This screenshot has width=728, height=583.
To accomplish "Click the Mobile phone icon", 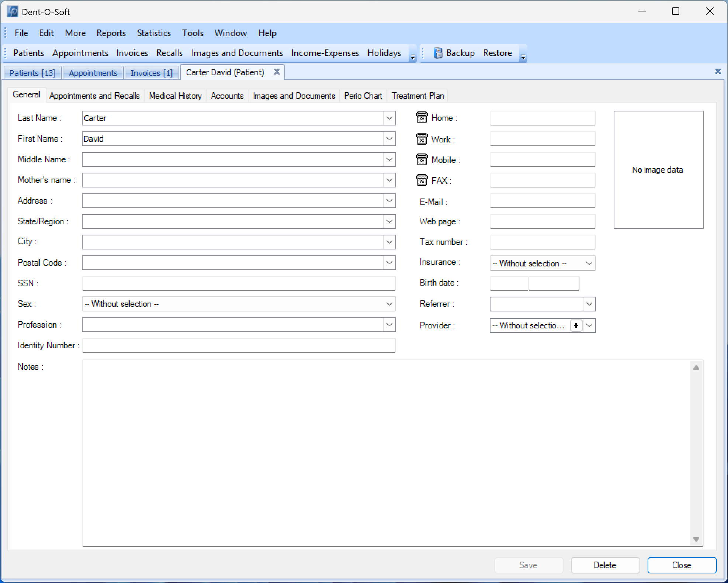I will 422,159.
